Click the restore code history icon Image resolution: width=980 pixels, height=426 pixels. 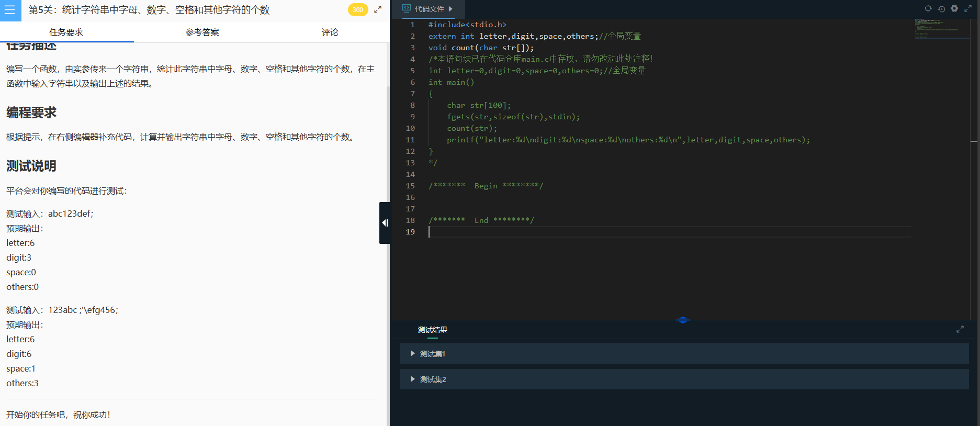(x=941, y=8)
